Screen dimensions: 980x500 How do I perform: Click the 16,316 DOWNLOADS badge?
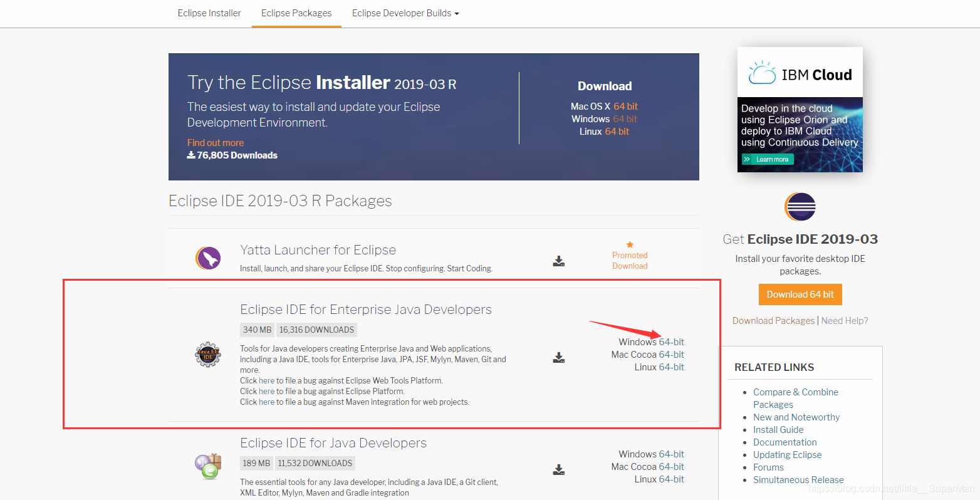click(316, 329)
